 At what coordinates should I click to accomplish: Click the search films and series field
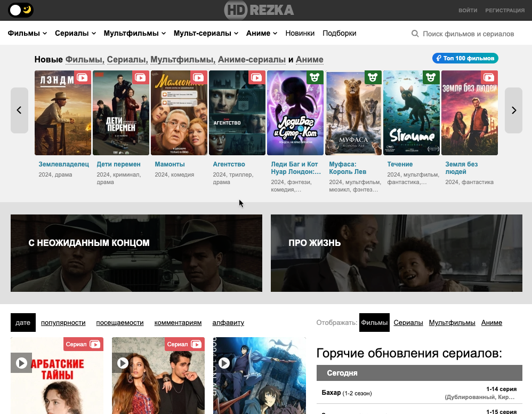pos(468,34)
